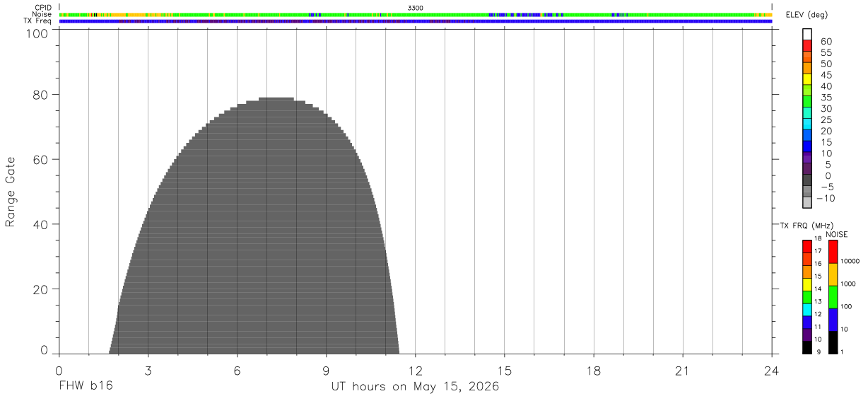Viewport: 868px width, 401px height.
Task: Click the 21 tick label on time axis
Action: point(683,371)
